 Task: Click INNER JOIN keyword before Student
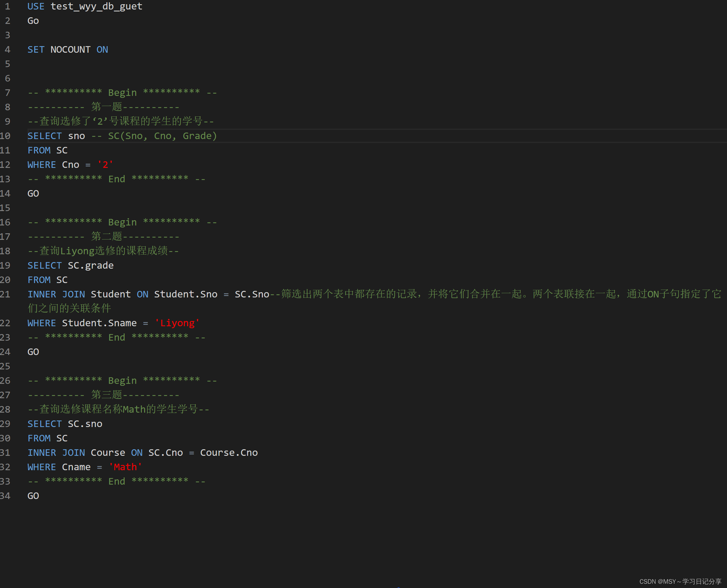coord(56,294)
